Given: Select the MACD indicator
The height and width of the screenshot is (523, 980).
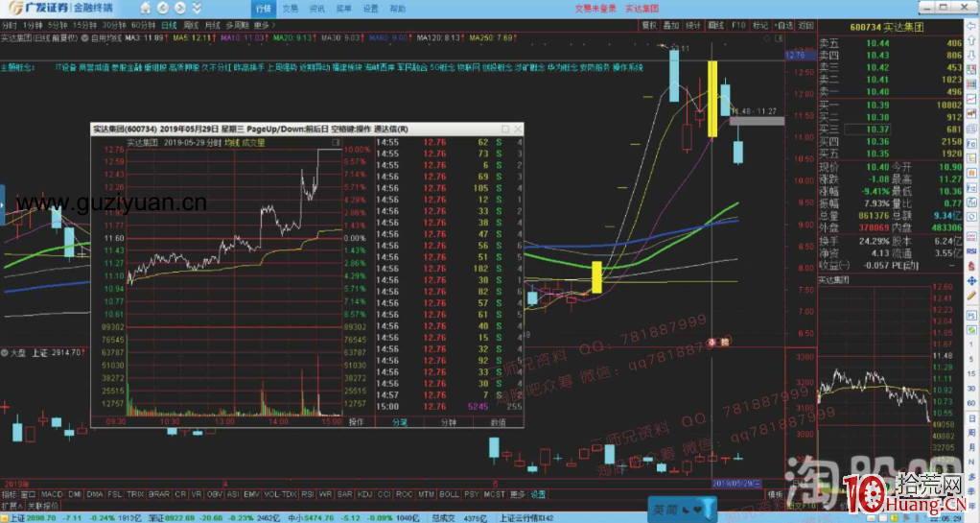Looking at the screenshot, I should (52, 494).
